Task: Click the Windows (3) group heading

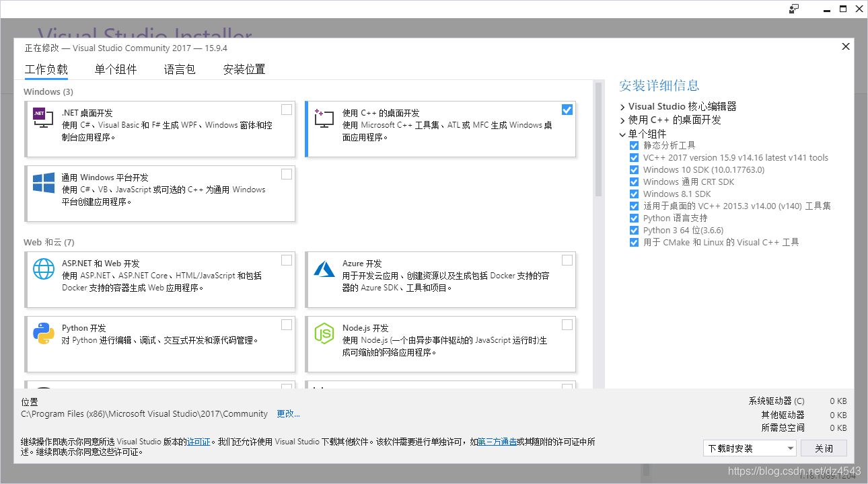Action: 48,91
